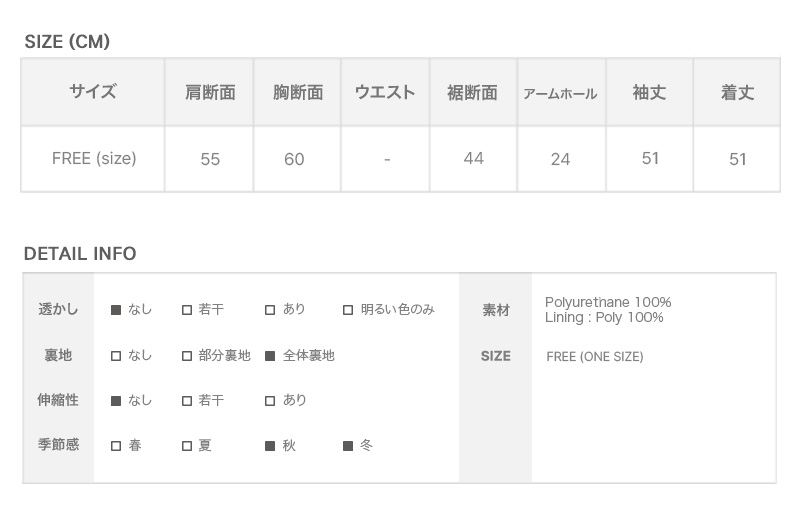Toggle the 冬 season checkbox
800x532 pixels.
click(x=348, y=446)
